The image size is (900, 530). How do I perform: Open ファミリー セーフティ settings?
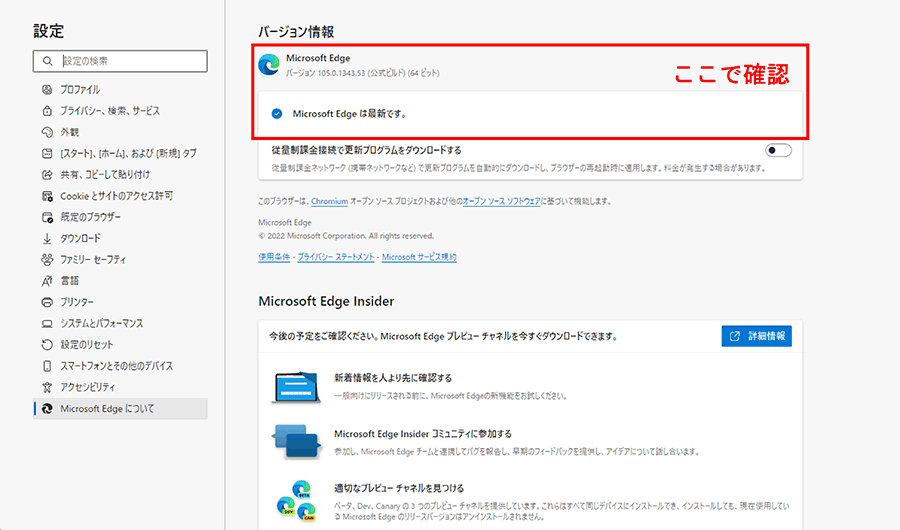click(x=93, y=260)
